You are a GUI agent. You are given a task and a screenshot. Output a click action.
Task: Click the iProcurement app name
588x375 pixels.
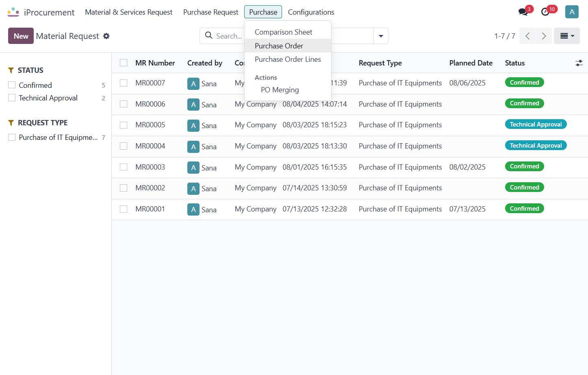coord(49,12)
